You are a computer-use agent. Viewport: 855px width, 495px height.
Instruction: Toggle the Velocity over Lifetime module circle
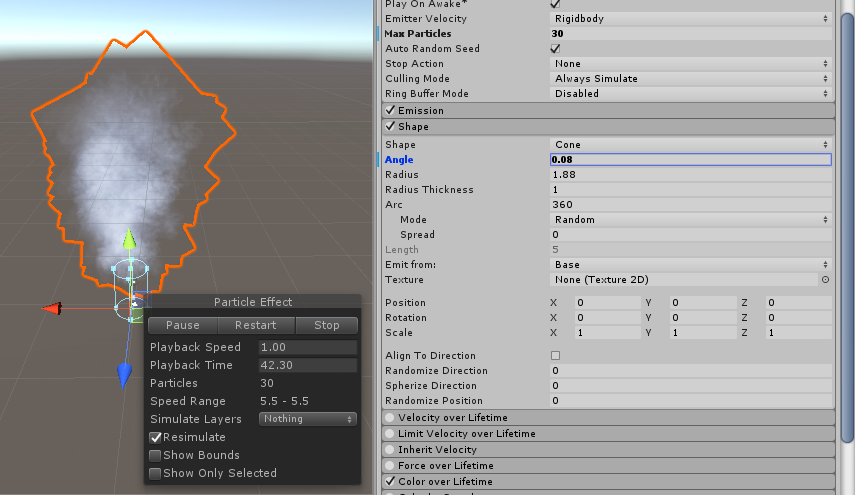[390, 417]
